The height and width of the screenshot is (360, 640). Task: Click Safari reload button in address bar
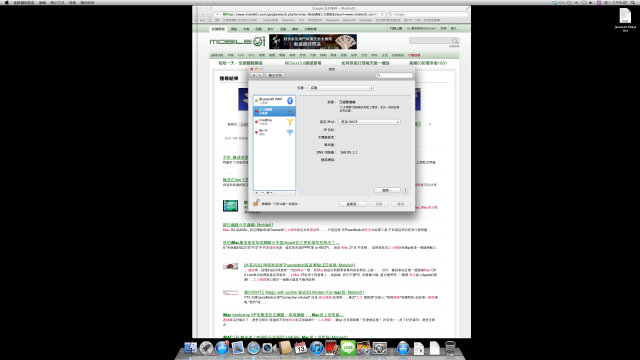(x=382, y=14)
